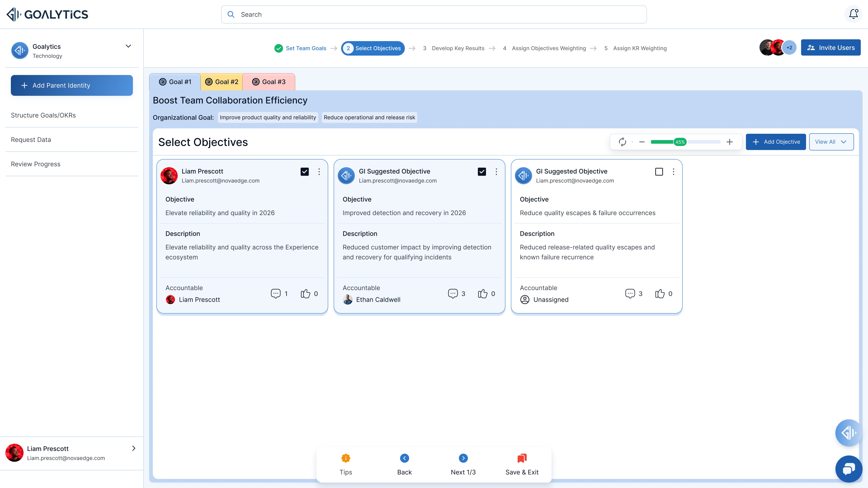The width and height of the screenshot is (868, 488).
Task: Open the chat support bubble
Action: (x=849, y=469)
